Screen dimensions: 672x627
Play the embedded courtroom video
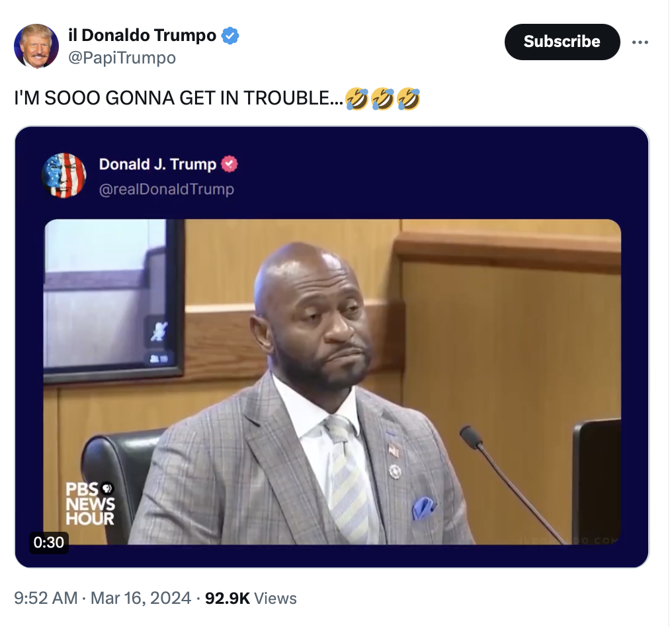pyautogui.click(x=332, y=382)
